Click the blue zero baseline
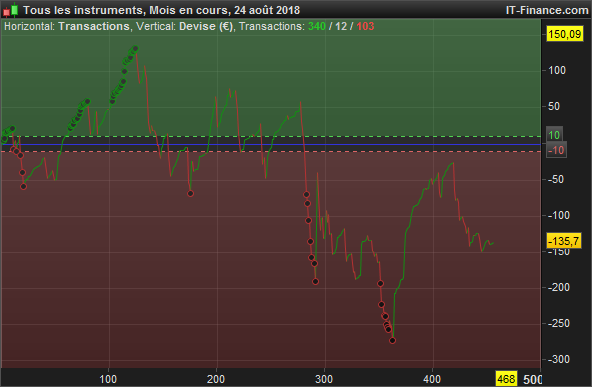 (x=270, y=144)
